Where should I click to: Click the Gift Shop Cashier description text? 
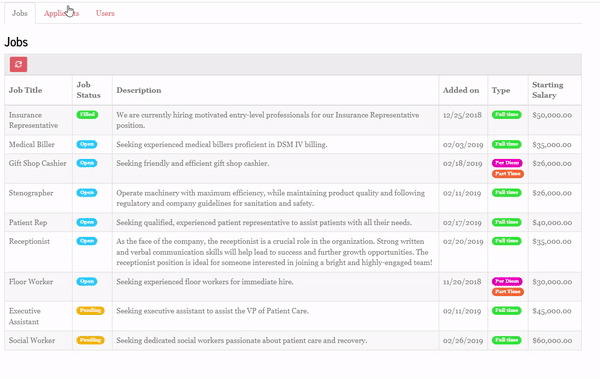pos(192,163)
